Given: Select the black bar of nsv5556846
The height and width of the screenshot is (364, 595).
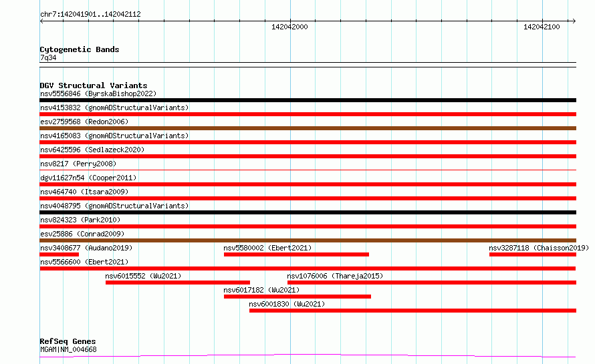Looking at the screenshot, I should point(308,100).
